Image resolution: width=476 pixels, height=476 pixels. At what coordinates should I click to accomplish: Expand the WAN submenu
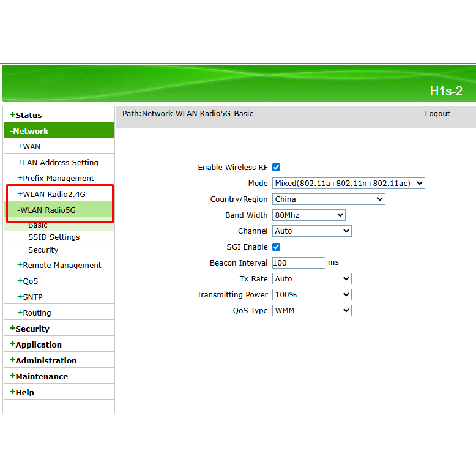[x=31, y=146]
